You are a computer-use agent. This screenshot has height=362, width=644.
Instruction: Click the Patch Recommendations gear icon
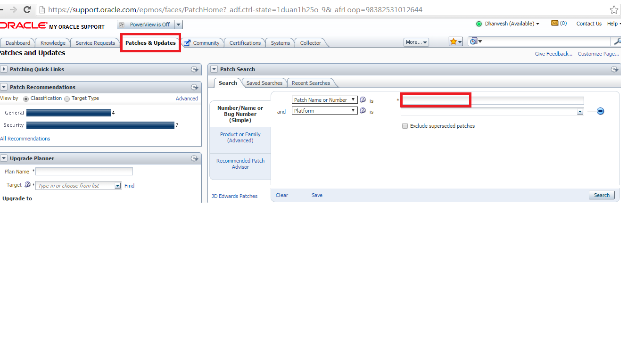coord(194,87)
